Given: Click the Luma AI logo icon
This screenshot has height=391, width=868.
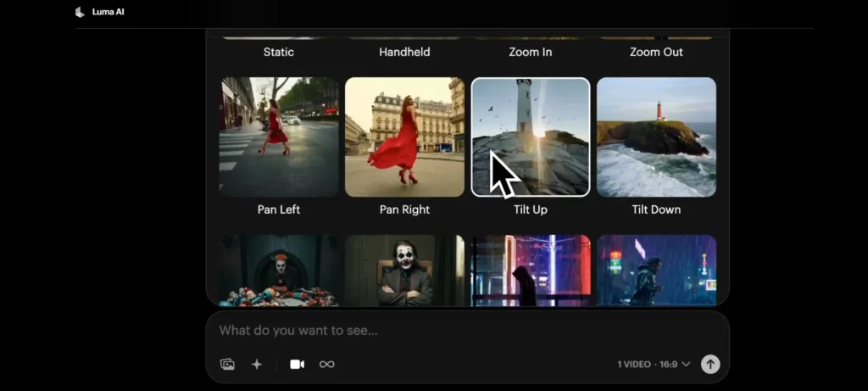Looking at the screenshot, I should (x=80, y=12).
